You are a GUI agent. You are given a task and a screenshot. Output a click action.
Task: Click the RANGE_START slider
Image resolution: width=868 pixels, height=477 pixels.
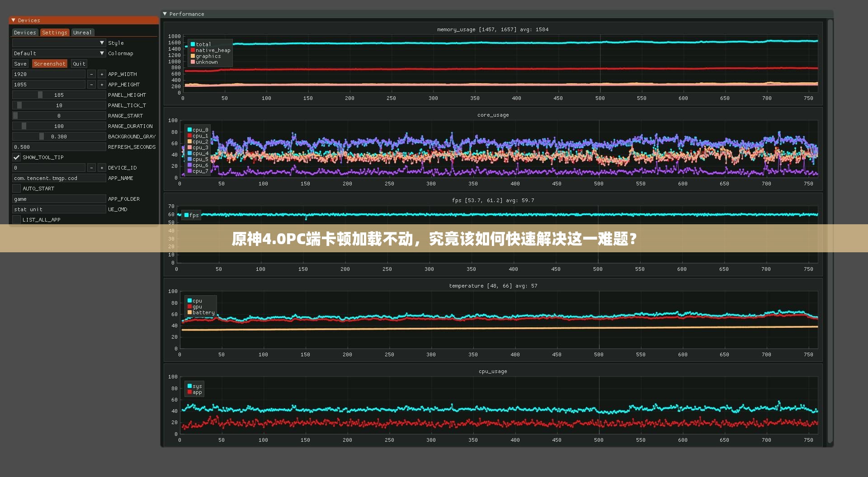coord(59,116)
